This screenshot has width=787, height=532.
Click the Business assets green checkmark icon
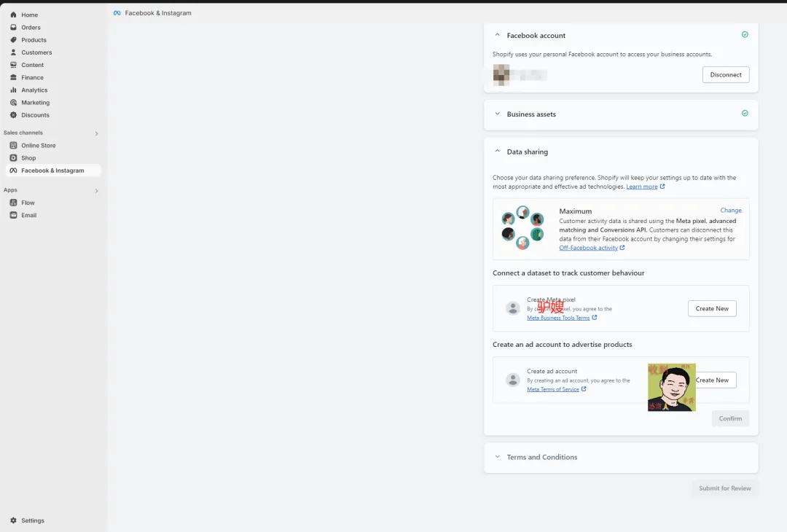pyautogui.click(x=745, y=114)
